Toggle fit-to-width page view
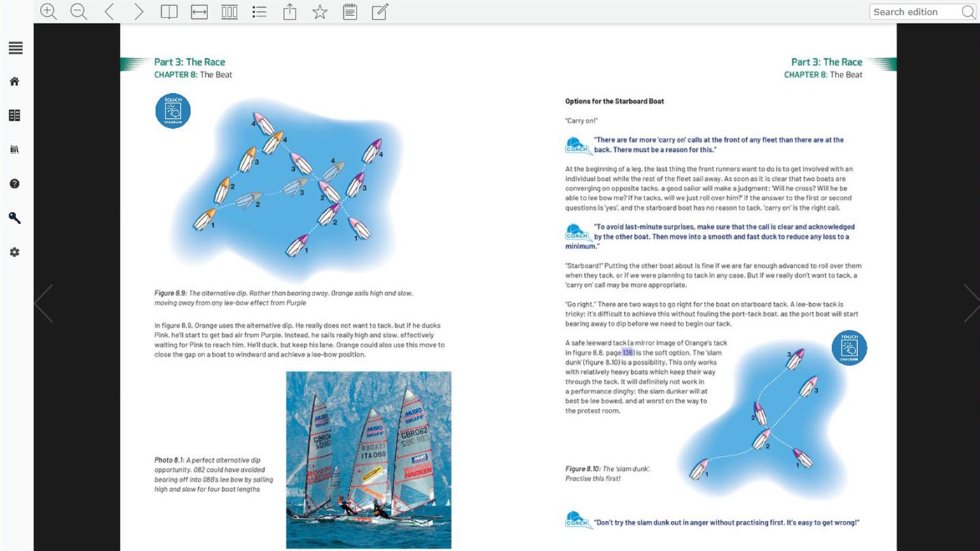 pos(199,11)
